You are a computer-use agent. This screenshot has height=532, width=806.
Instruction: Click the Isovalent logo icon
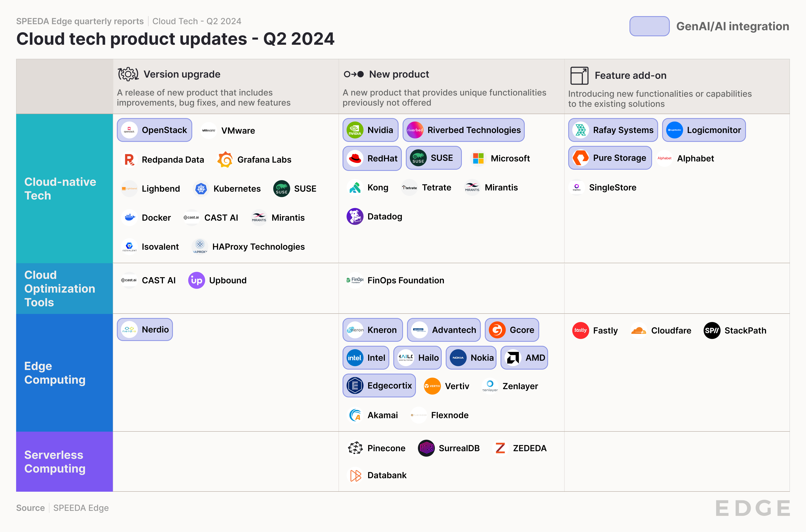129,247
